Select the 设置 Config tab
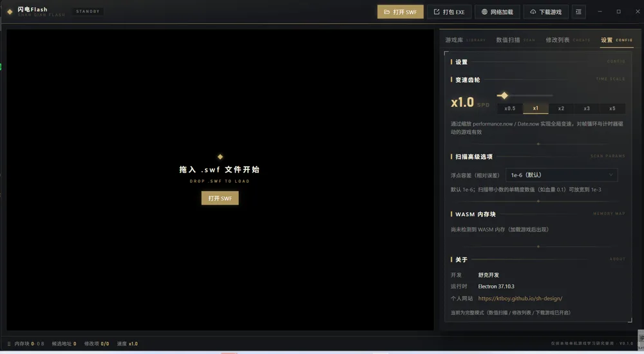Viewport: 644px width, 354px height. pyautogui.click(x=616, y=40)
